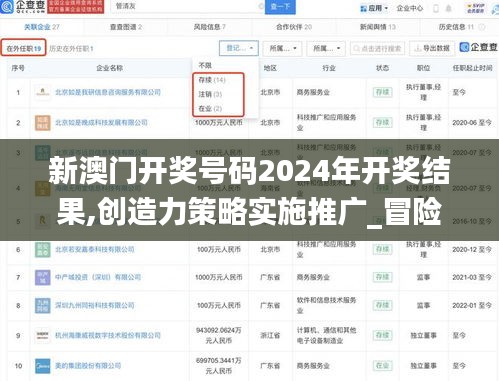Click the SVIP member badge icon
The image size is (499, 381).
point(476,8)
